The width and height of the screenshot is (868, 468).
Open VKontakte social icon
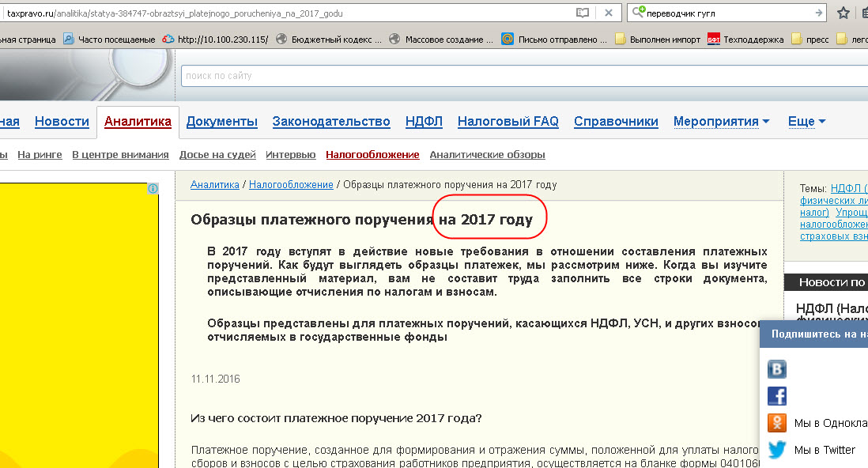pyautogui.click(x=776, y=369)
